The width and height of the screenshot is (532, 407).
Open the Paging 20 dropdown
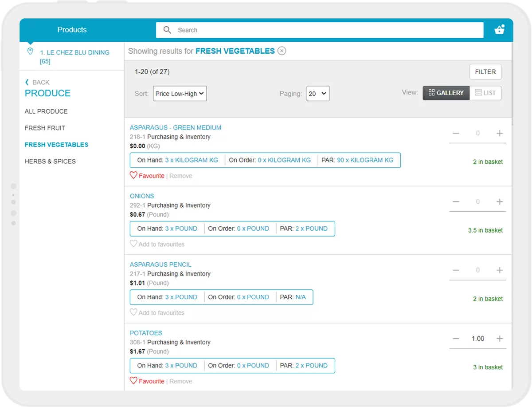coord(317,94)
